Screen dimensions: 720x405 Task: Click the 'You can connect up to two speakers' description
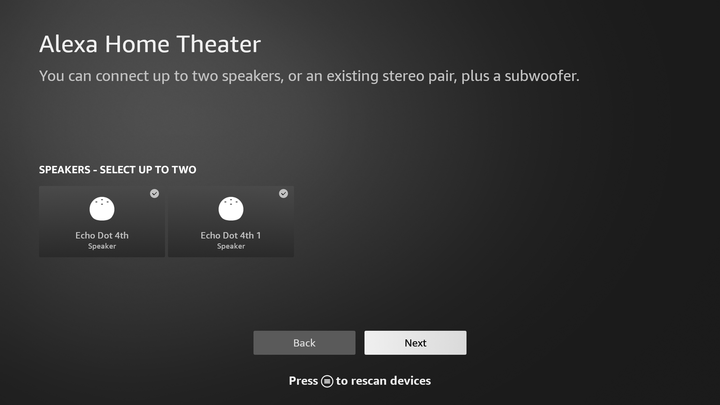pos(309,76)
